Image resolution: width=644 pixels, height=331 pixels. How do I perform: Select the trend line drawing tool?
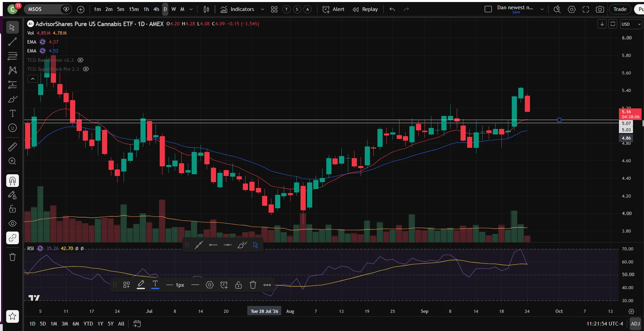point(12,42)
